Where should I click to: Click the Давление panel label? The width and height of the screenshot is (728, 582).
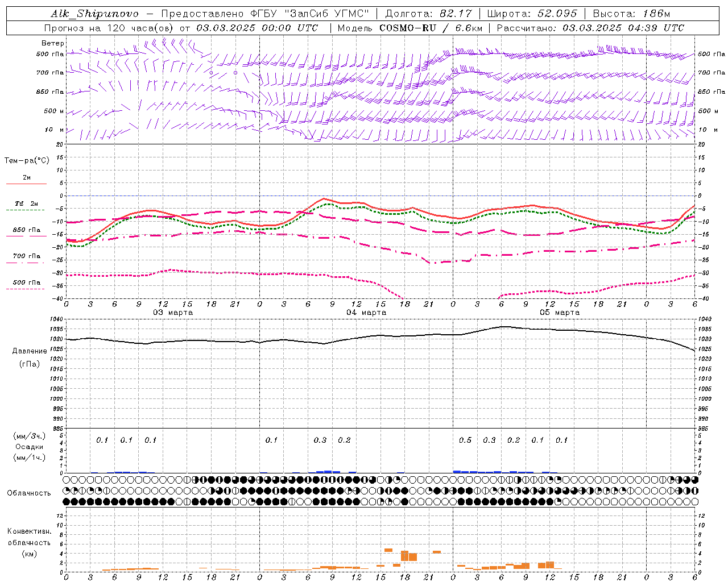point(30,351)
